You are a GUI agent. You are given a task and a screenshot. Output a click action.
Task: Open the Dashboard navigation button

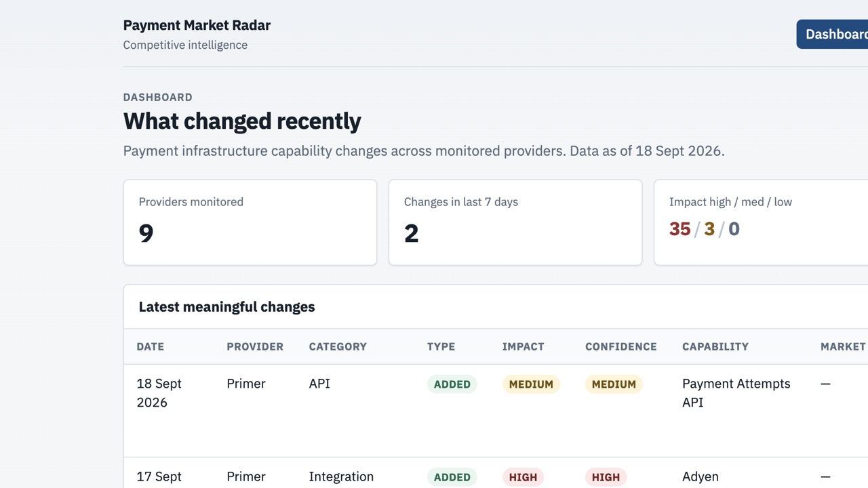pyautogui.click(x=833, y=34)
